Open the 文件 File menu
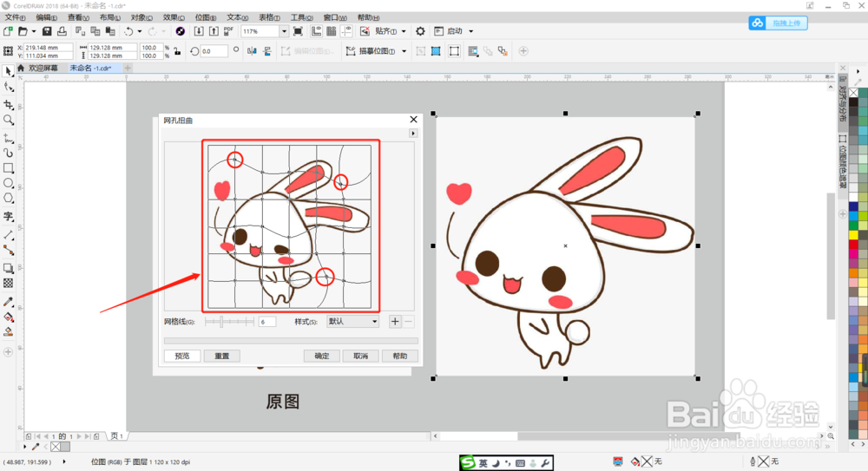 15,17
